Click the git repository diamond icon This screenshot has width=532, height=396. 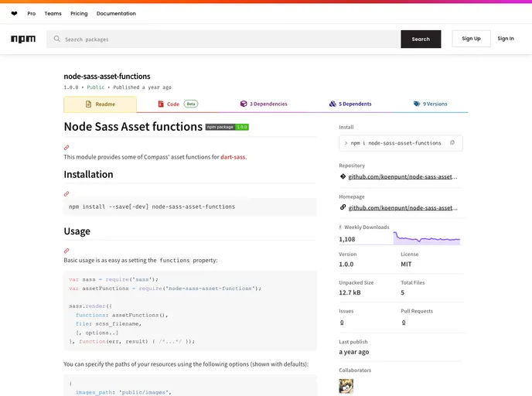343,176
